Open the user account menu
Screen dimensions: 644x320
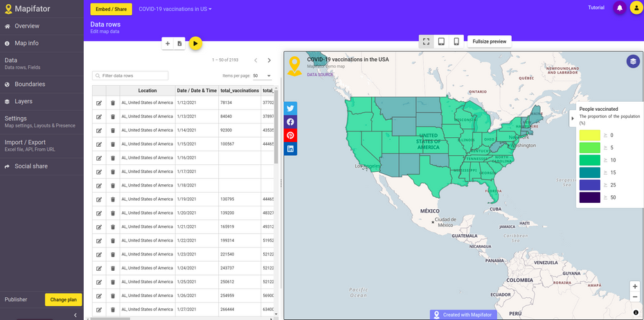[636, 8]
